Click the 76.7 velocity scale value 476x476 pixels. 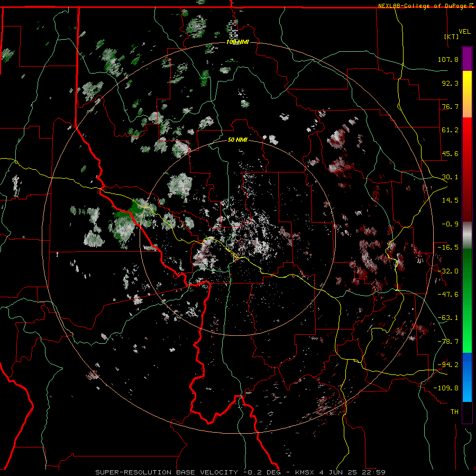pyautogui.click(x=450, y=106)
